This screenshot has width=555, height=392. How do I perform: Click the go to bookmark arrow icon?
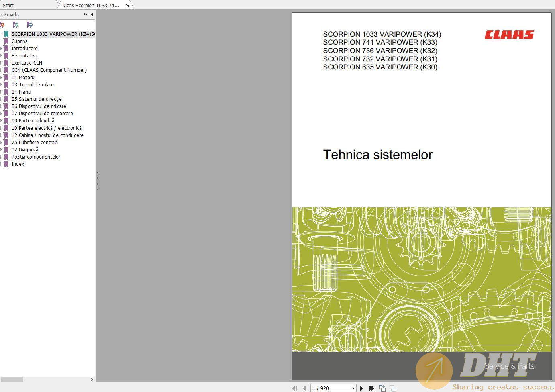click(29, 25)
